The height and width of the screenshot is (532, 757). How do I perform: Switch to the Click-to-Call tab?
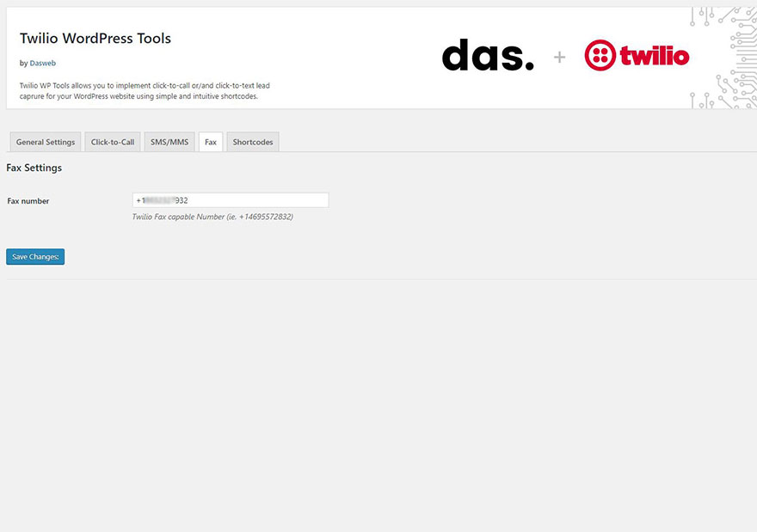click(x=113, y=142)
